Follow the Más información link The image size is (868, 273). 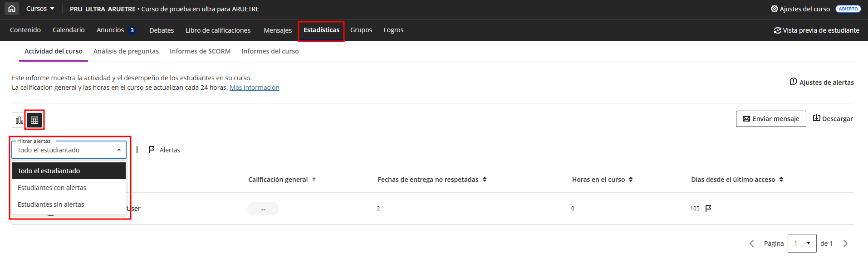pos(254,88)
